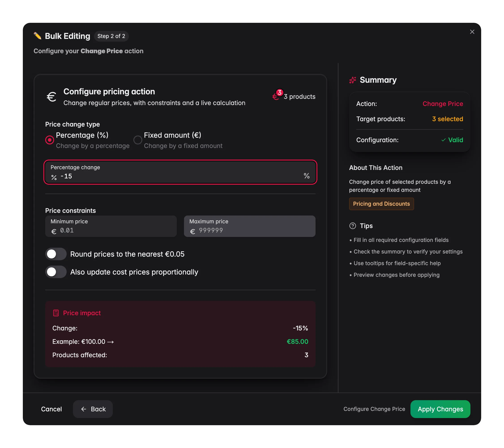
Task: Click the Price impact heading
Action: pos(82,313)
